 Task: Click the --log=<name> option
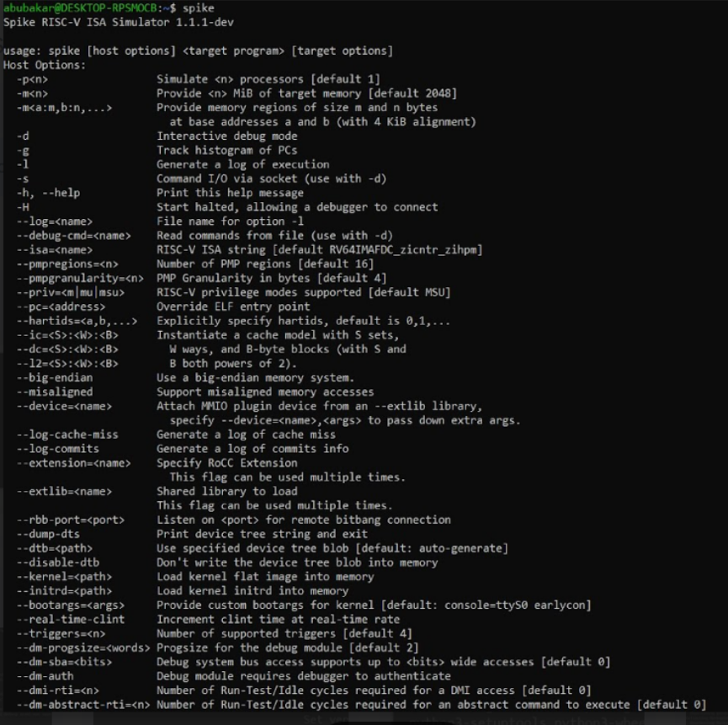click(x=55, y=221)
